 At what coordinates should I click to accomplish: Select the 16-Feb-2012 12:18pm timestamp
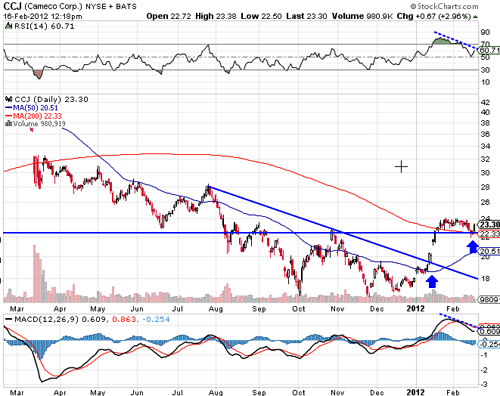43,16
